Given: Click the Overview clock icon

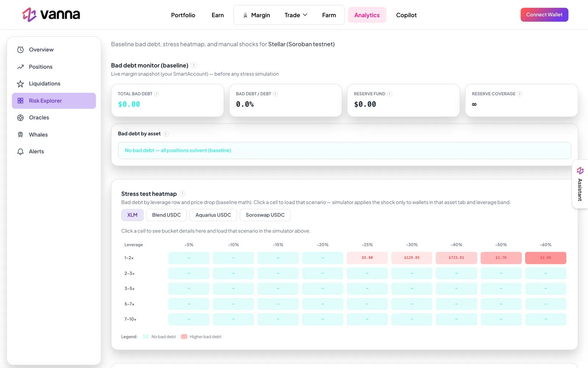Looking at the screenshot, I should (21, 50).
